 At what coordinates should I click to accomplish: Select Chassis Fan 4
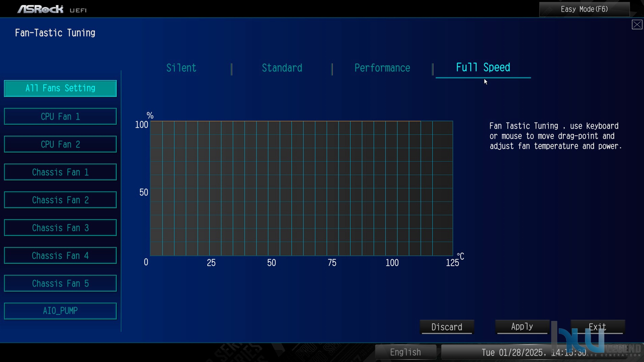tap(60, 256)
